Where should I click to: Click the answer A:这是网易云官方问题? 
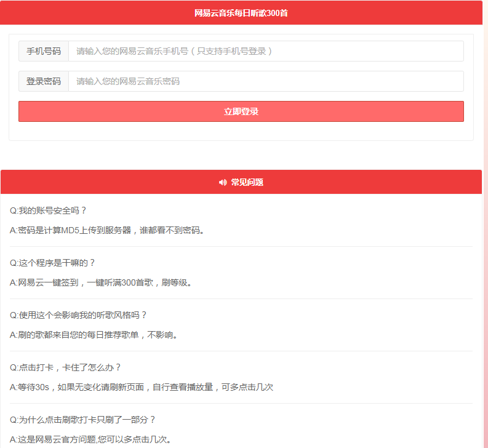[90, 439]
